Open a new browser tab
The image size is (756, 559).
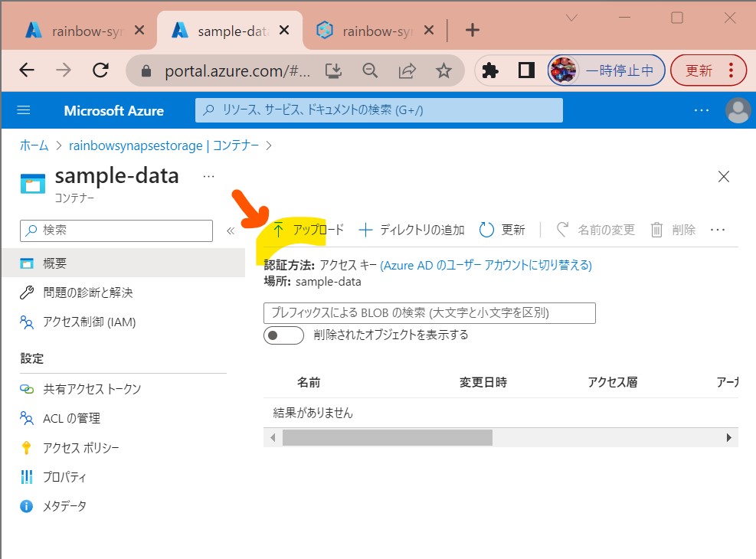[473, 31]
